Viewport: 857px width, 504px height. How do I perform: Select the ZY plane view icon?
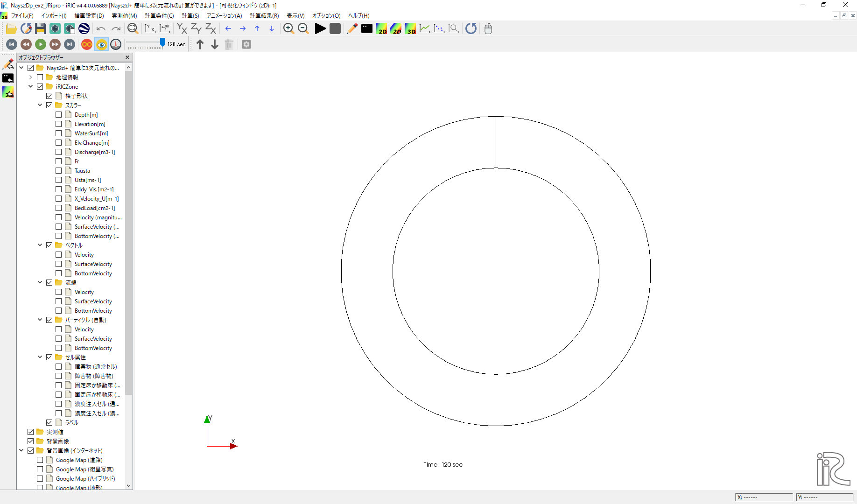click(x=197, y=29)
